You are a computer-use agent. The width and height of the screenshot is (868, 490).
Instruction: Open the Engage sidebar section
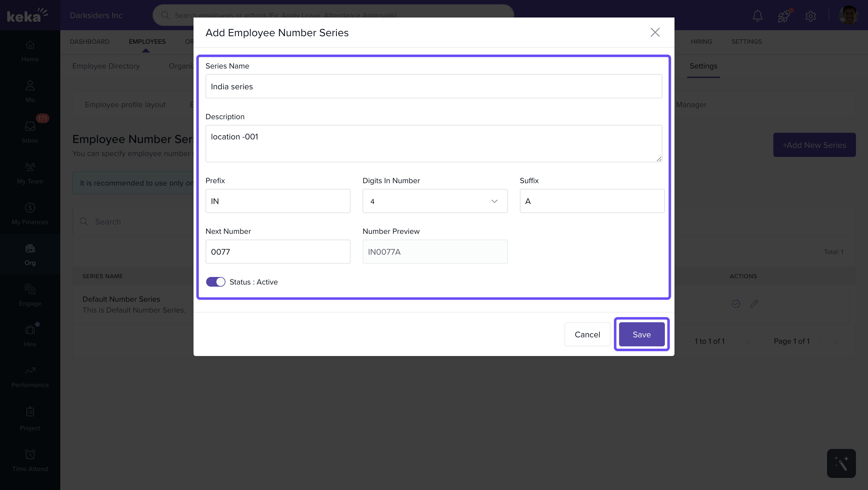coord(30,295)
